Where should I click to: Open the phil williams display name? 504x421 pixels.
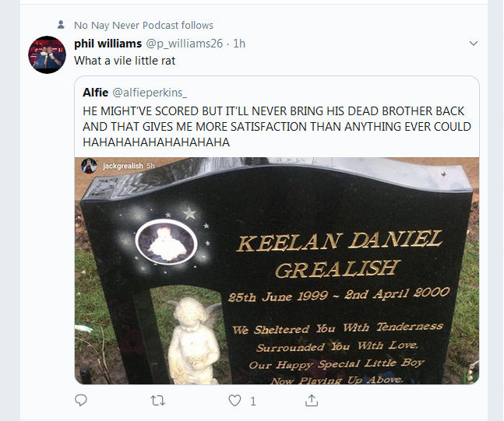click(x=107, y=44)
